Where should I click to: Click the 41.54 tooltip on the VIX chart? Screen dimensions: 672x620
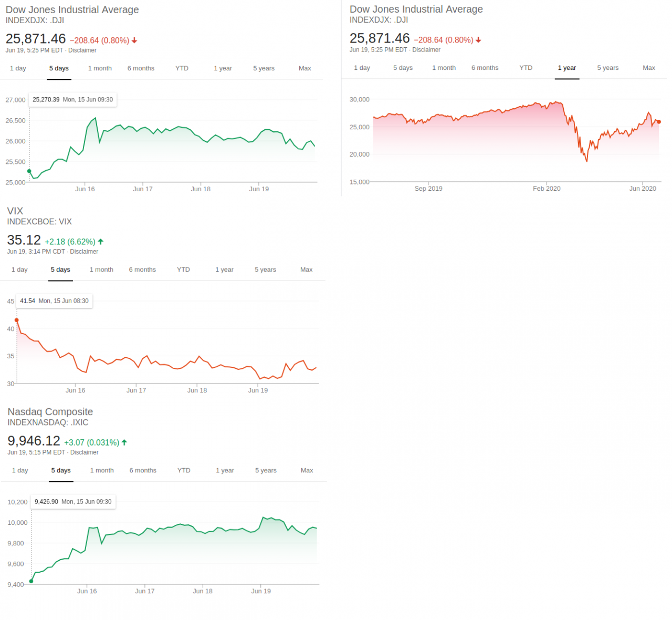coord(54,301)
